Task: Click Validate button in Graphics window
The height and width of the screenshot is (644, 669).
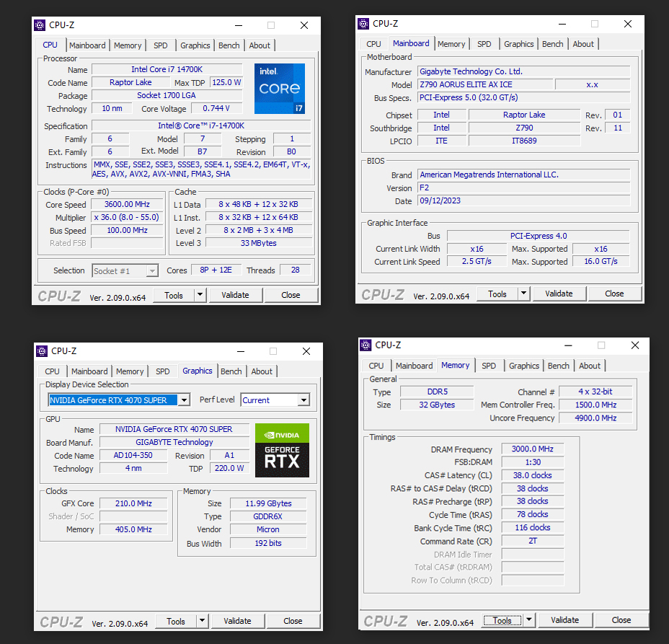Action: pos(237,621)
